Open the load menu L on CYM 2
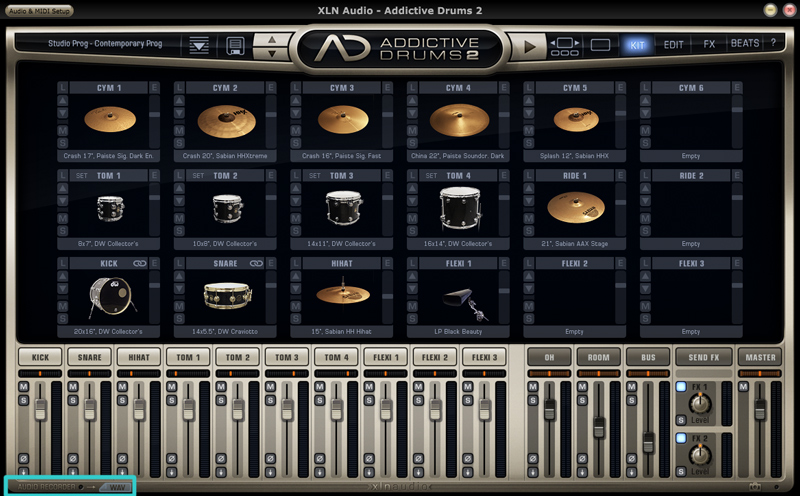 (179, 88)
